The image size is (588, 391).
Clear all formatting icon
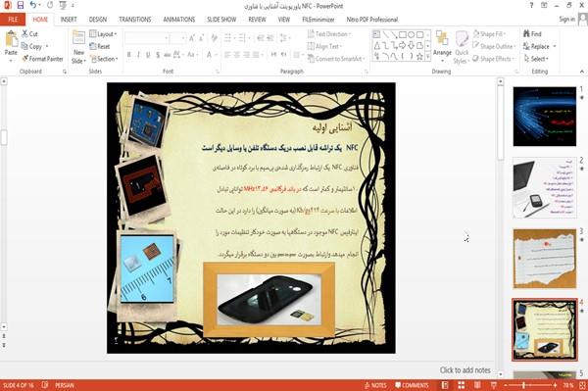[x=214, y=38]
